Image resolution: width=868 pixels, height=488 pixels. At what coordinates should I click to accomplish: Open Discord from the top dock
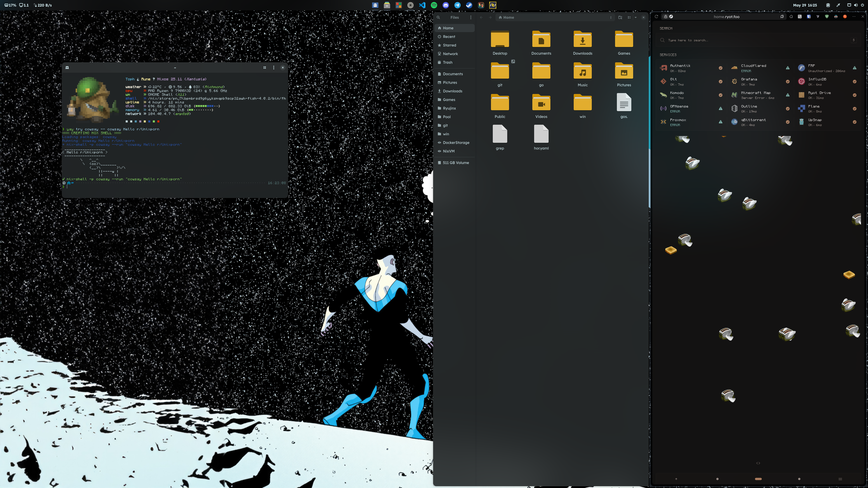(446, 5)
